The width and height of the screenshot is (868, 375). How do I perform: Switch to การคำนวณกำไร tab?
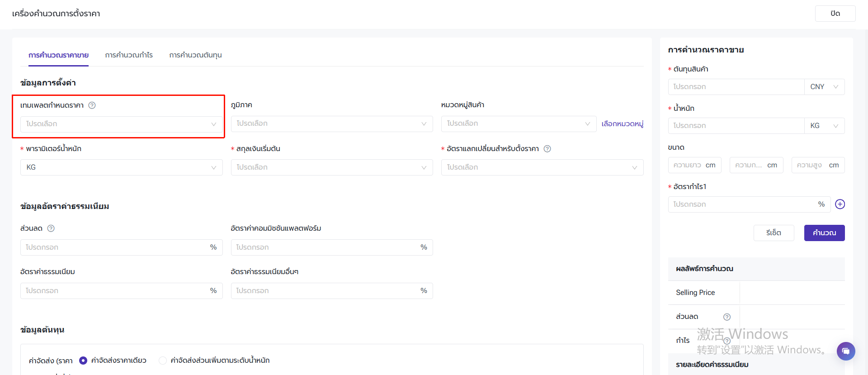pyautogui.click(x=129, y=55)
